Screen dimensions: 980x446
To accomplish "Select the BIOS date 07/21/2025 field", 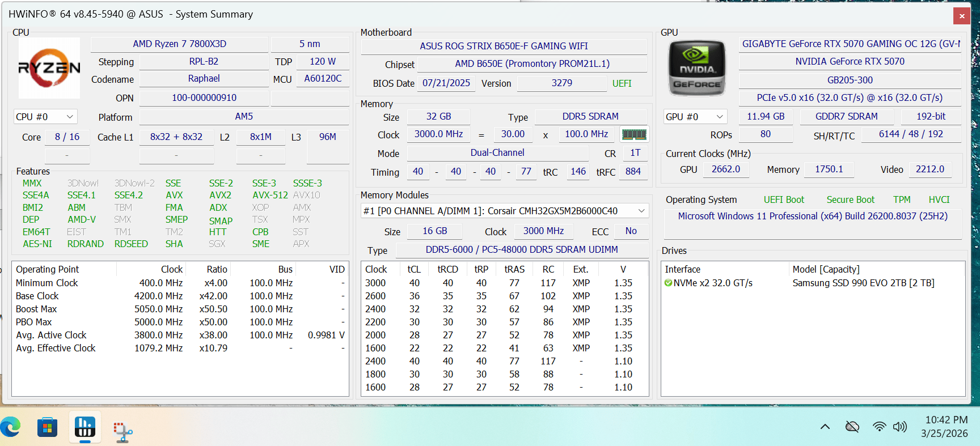I will (x=446, y=83).
